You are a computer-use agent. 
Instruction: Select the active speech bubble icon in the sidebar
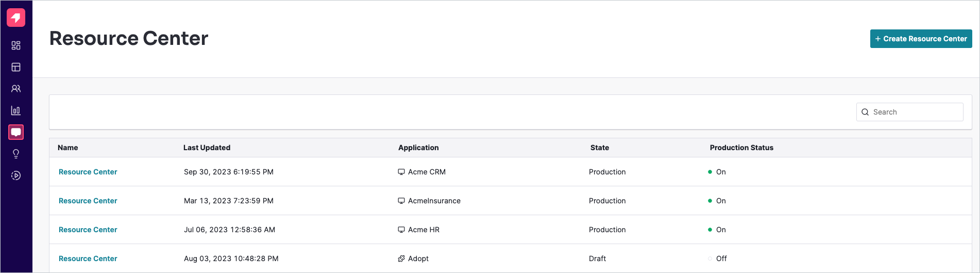tap(16, 132)
